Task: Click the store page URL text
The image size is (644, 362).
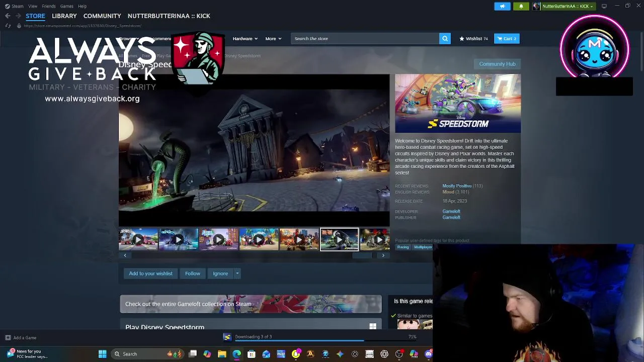Action: pyautogui.click(x=83, y=26)
